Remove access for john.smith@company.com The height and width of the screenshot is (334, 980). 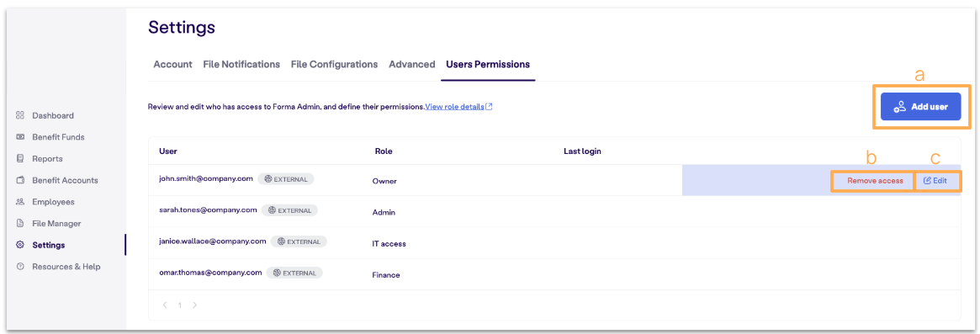click(x=875, y=181)
